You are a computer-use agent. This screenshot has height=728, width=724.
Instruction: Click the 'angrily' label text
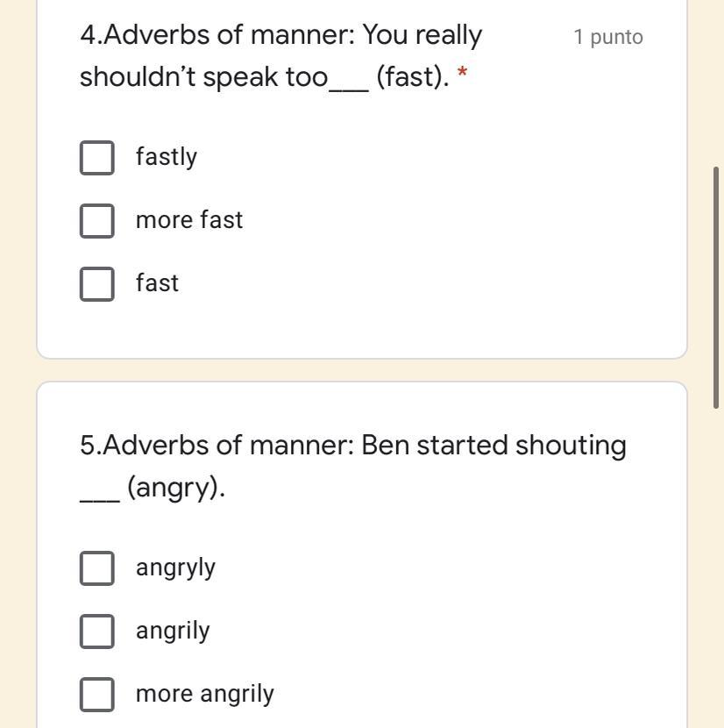pos(173,631)
